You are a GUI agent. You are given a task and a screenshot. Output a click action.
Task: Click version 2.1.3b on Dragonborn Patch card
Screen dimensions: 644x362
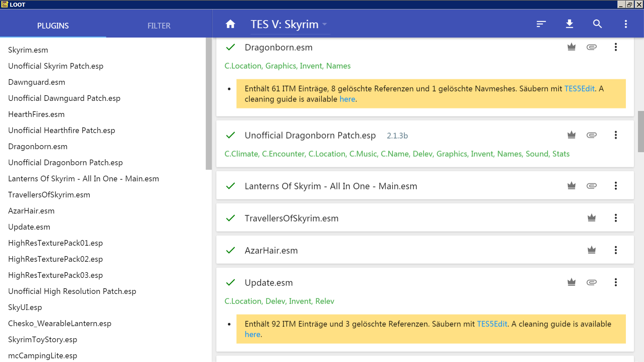point(397,136)
